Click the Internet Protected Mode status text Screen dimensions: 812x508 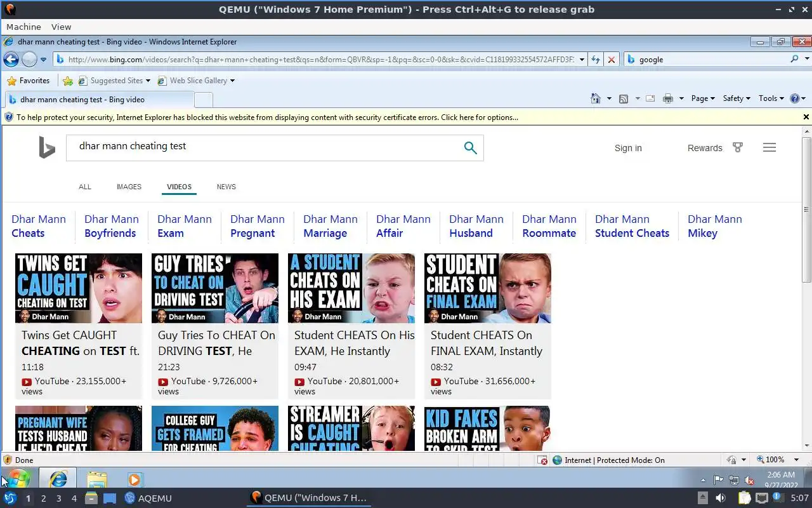[615, 460]
